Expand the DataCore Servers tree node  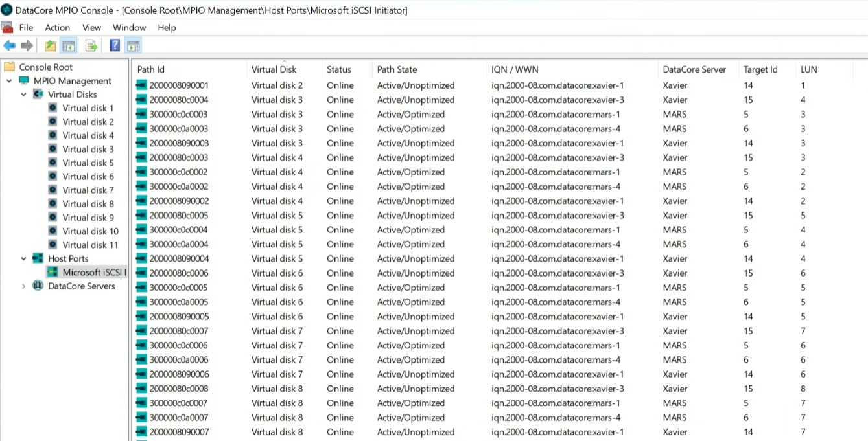click(24, 286)
